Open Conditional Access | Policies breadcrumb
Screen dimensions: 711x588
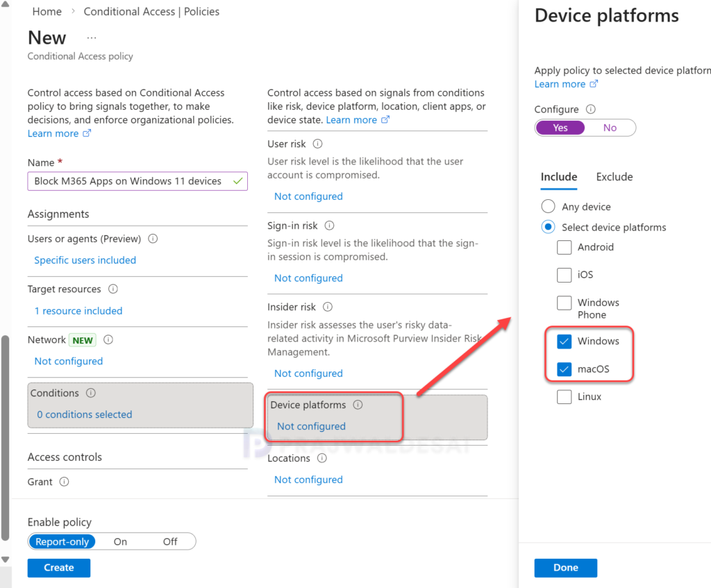coord(151,11)
